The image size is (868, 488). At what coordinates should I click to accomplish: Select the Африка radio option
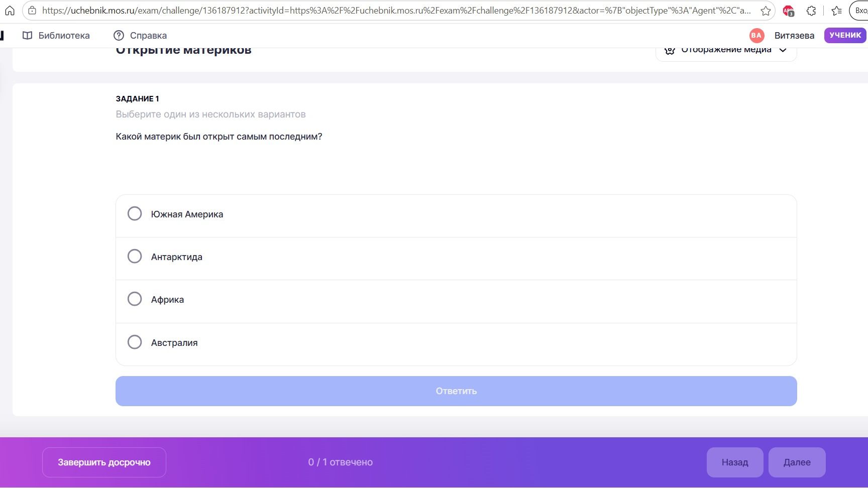click(x=135, y=299)
